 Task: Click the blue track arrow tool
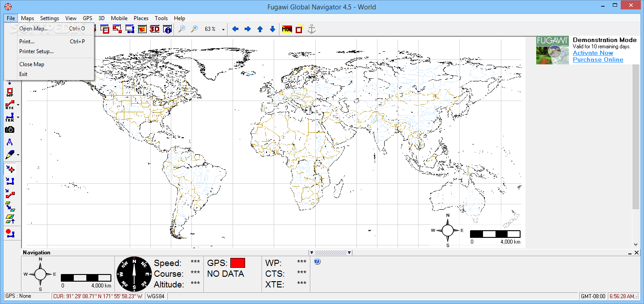pos(10,181)
